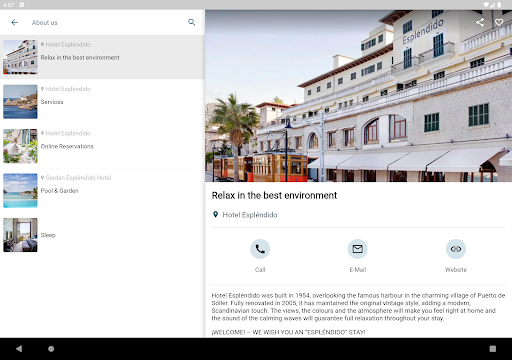Tap the Android back navigation button
This screenshot has width=512, height=360.
[19, 349]
